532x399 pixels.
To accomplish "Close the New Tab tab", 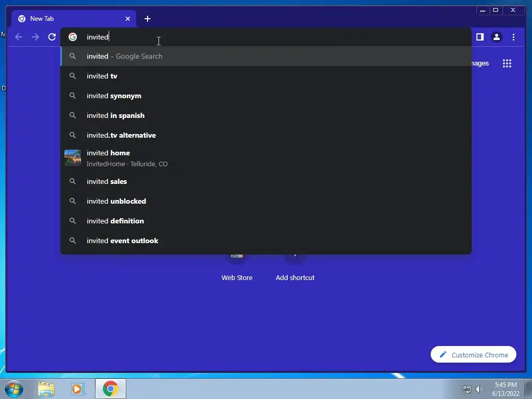I will [128, 19].
